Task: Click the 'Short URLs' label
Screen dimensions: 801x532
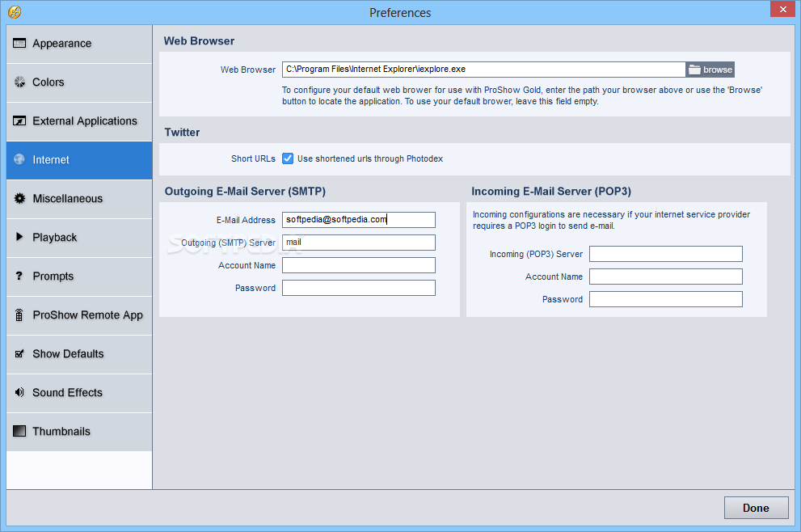Action: pyautogui.click(x=253, y=158)
